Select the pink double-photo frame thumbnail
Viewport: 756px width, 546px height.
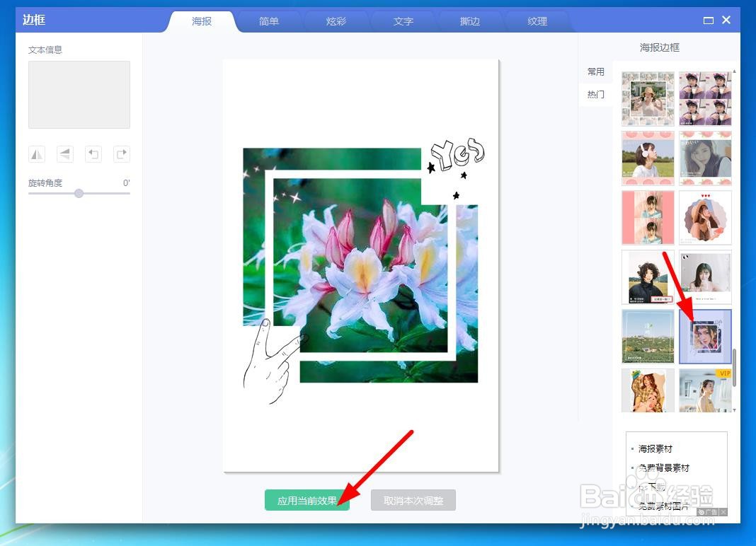pos(648,217)
